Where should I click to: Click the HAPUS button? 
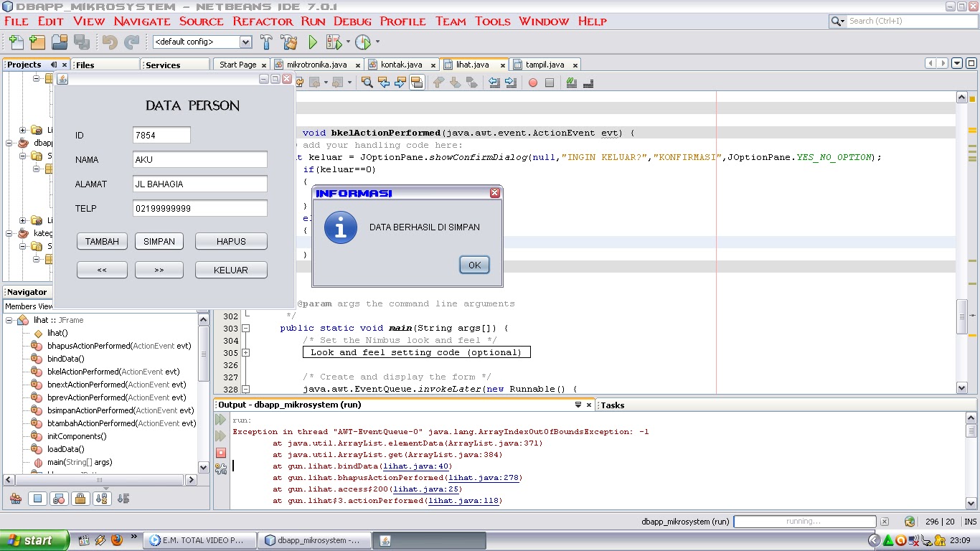pyautogui.click(x=231, y=241)
